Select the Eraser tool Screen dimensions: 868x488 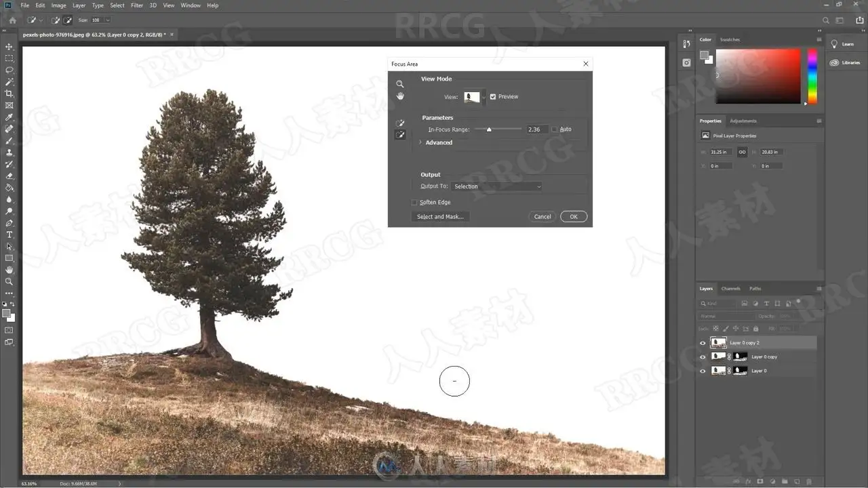click(9, 176)
